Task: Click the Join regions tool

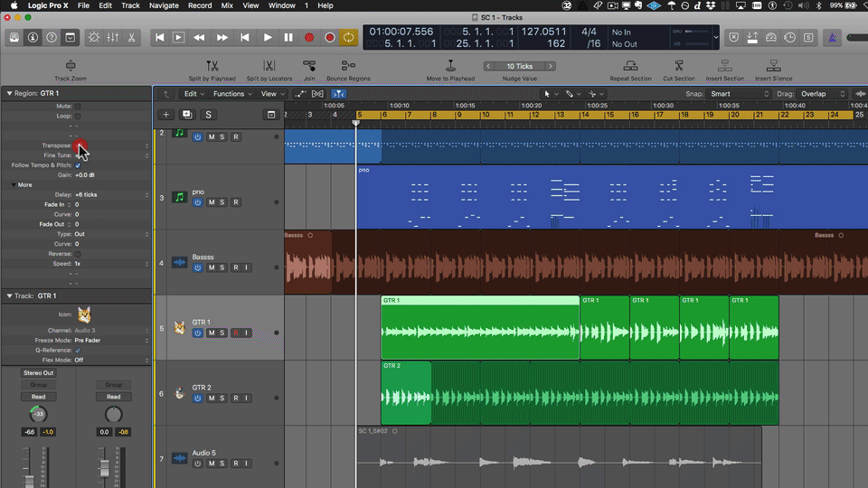Action: (309, 70)
